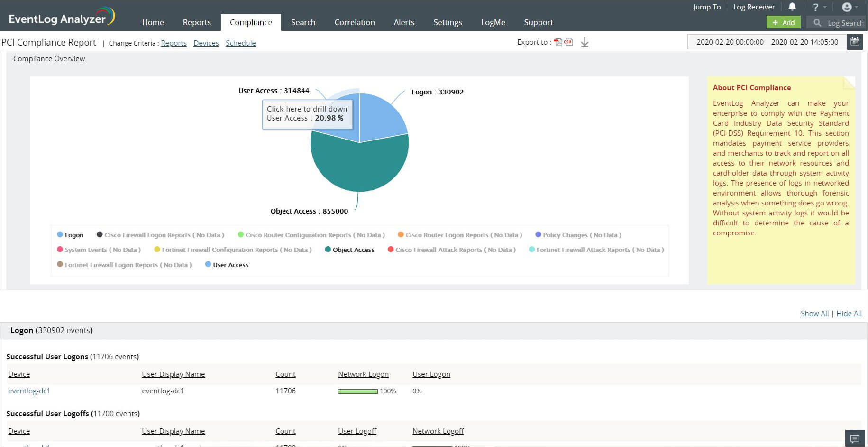The height and width of the screenshot is (447, 868).
Task: Click the Fortinet Firewall Logon Reports brown dot
Action: 60,264
